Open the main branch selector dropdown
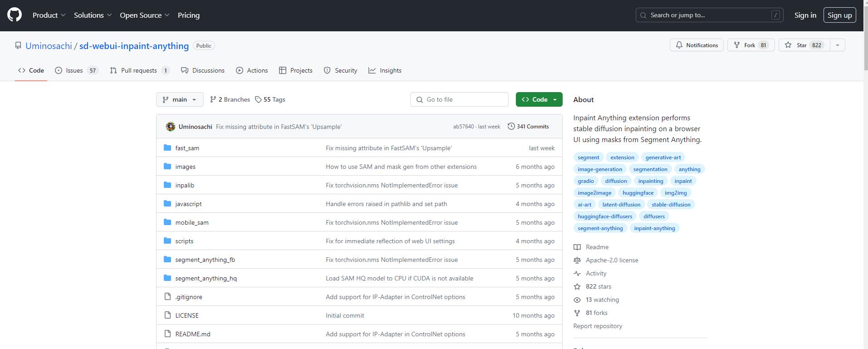 [x=180, y=99]
